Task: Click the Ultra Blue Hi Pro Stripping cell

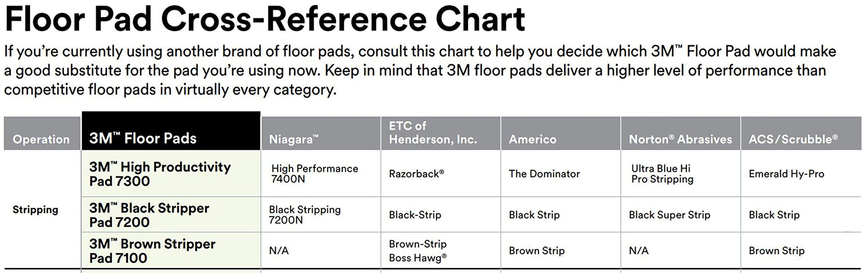Action: click(x=662, y=174)
